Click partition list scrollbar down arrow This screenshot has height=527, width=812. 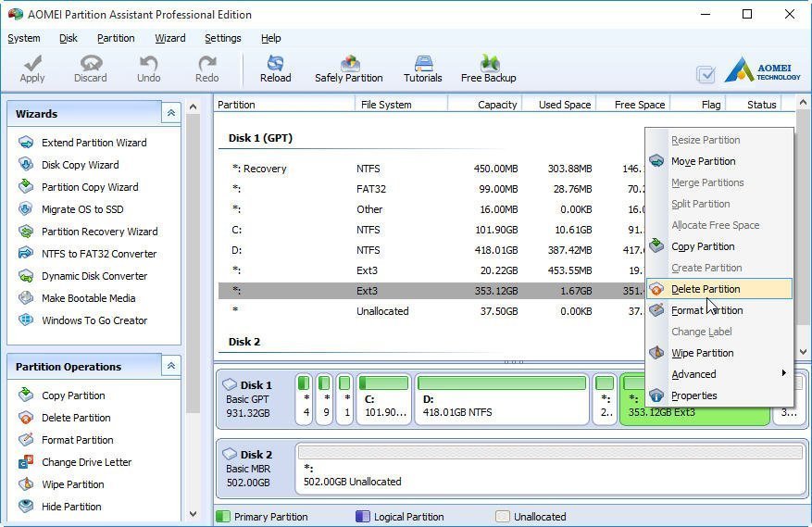(803, 351)
